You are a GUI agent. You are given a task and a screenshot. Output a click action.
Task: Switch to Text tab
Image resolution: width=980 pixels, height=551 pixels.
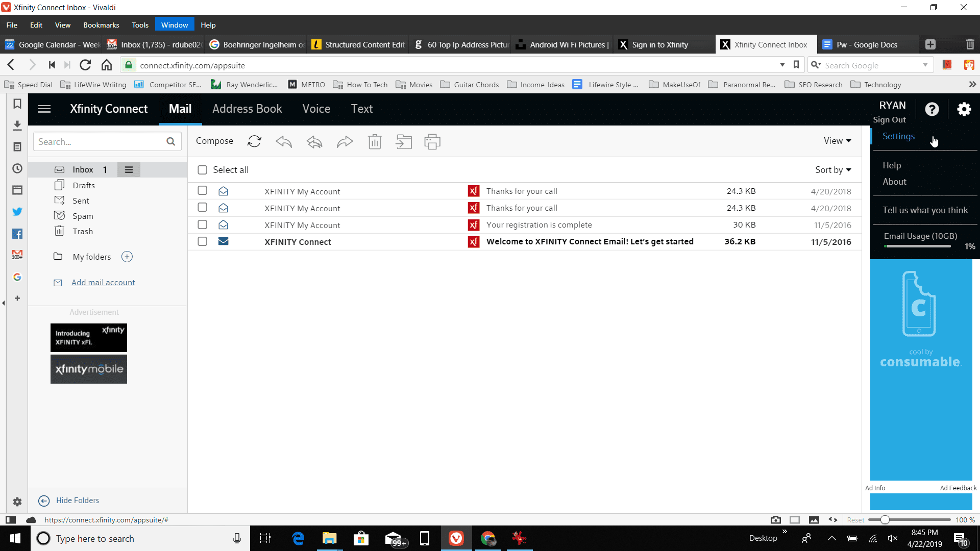362,109
